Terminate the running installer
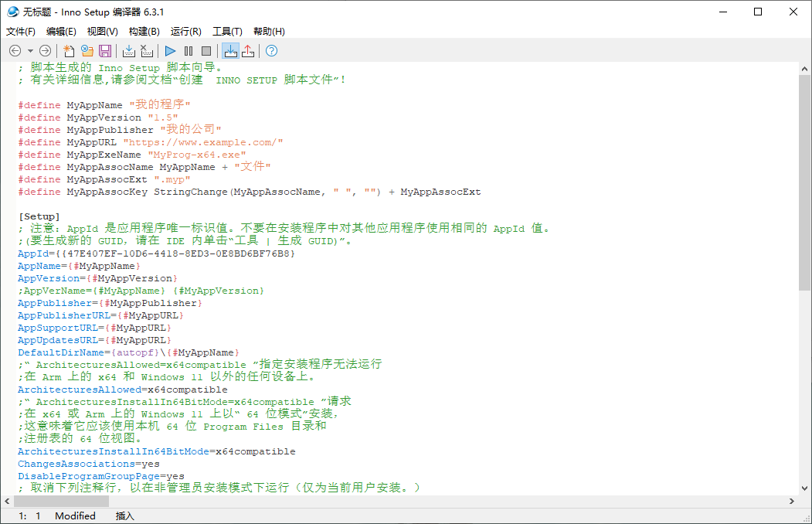The height and width of the screenshot is (524, 812). (205, 51)
